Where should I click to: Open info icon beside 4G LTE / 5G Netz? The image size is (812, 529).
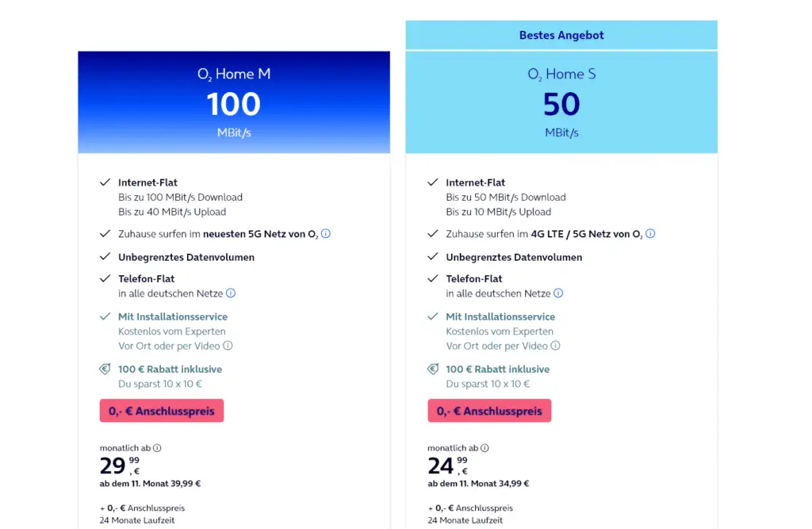[650, 234]
